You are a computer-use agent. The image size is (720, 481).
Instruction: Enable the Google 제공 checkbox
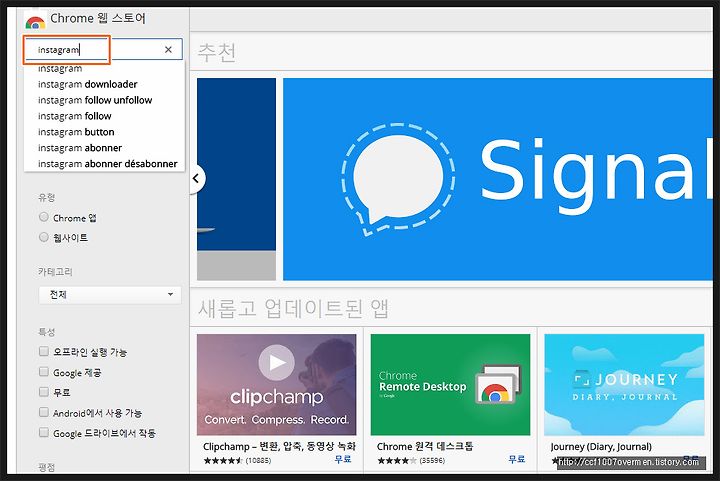click(44, 372)
